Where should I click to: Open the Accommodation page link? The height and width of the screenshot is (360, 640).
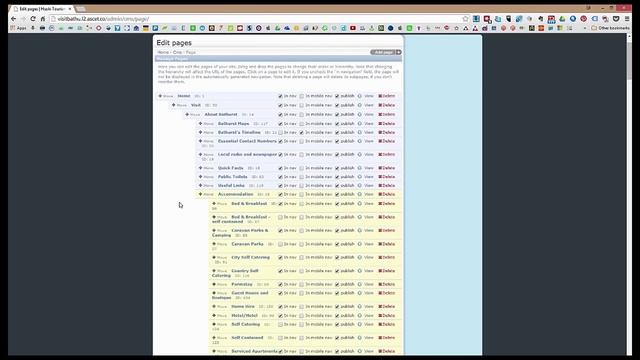coord(236,194)
